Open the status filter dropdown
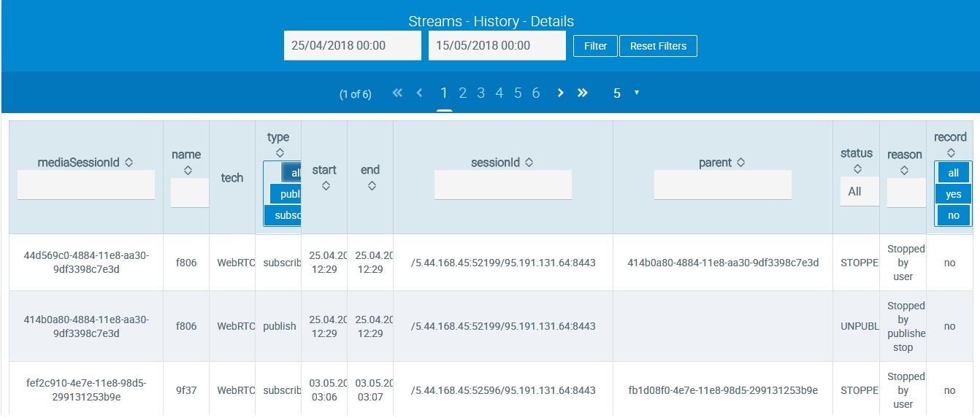 click(x=859, y=191)
